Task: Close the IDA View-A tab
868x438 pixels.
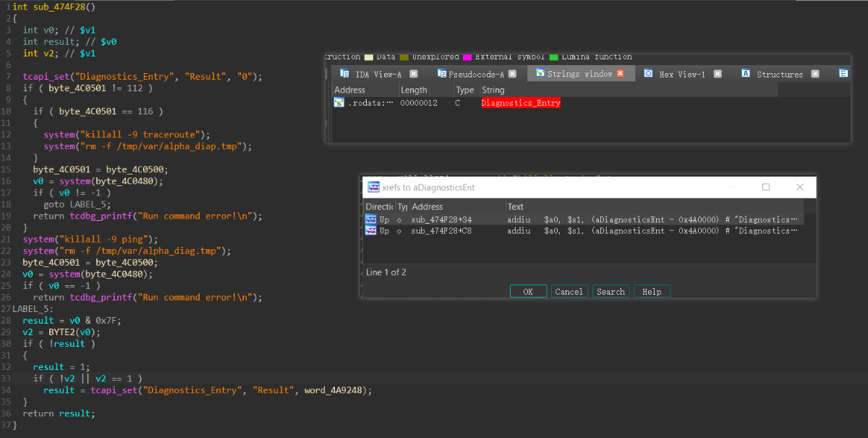Action: (414, 74)
